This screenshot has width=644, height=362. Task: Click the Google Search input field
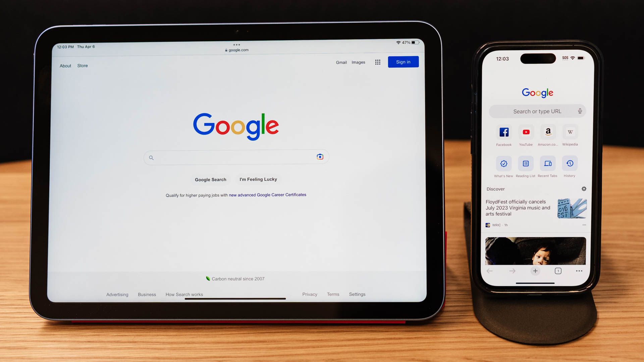point(236,157)
